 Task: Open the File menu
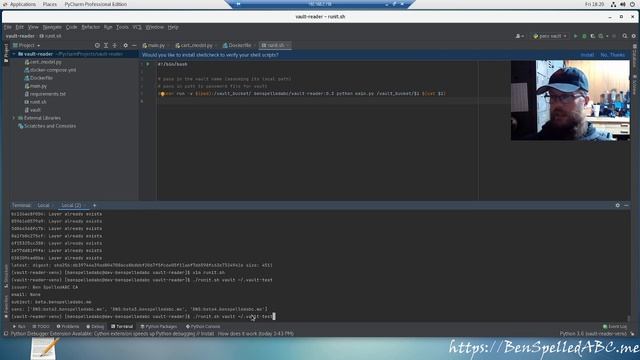pyautogui.click(x=8, y=27)
